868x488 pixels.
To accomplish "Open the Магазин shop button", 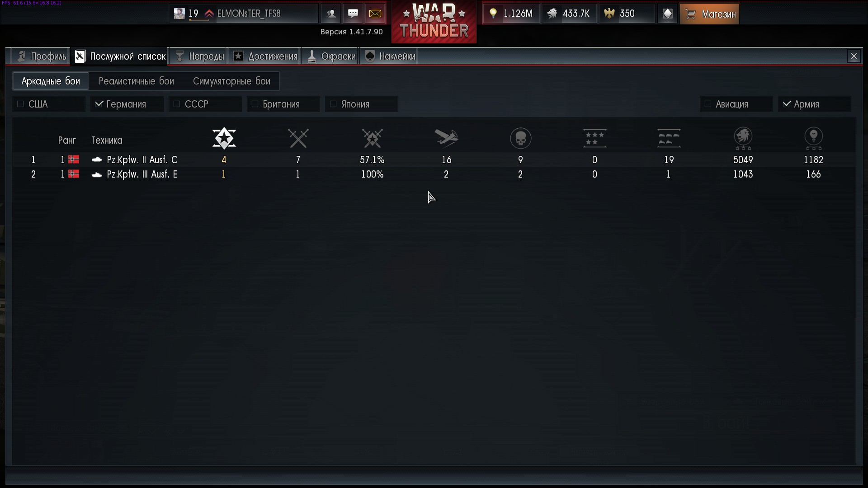I will click(x=709, y=14).
